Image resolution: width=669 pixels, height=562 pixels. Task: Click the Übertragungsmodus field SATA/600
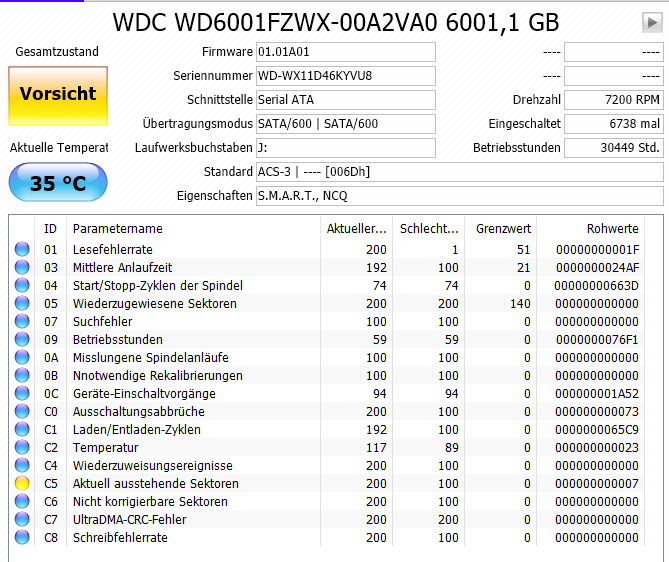(x=346, y=124)
